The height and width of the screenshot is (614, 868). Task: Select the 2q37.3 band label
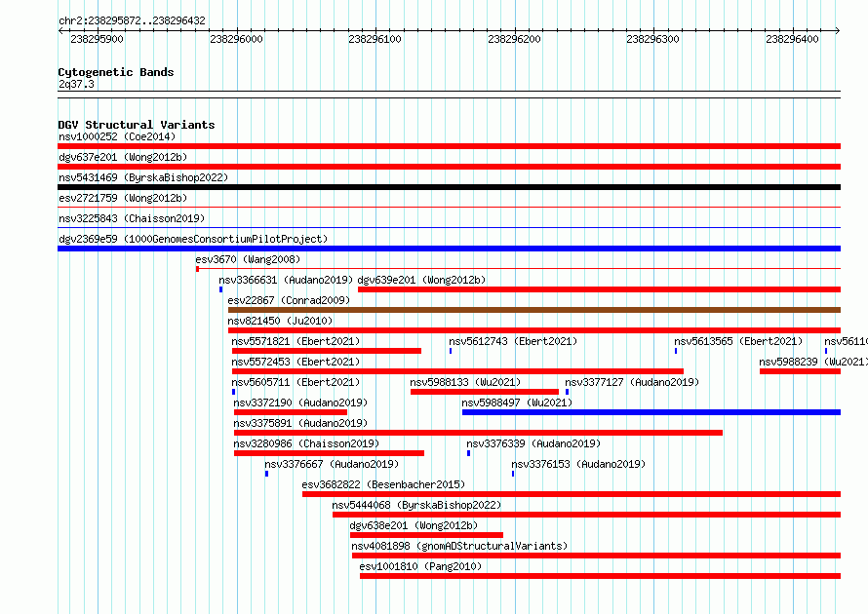point(76,84)
